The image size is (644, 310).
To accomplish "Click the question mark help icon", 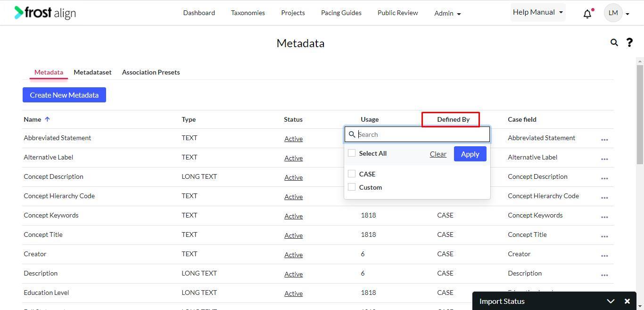I will pos(629,42).
